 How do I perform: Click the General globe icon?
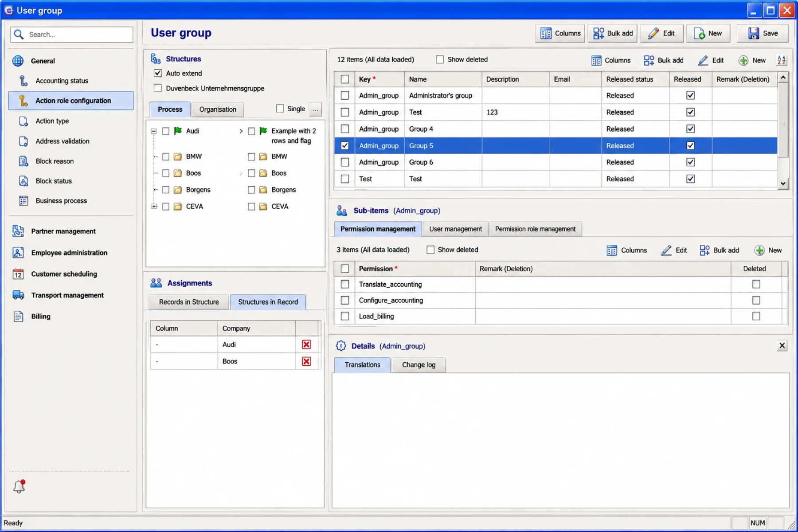click(18, 61)
